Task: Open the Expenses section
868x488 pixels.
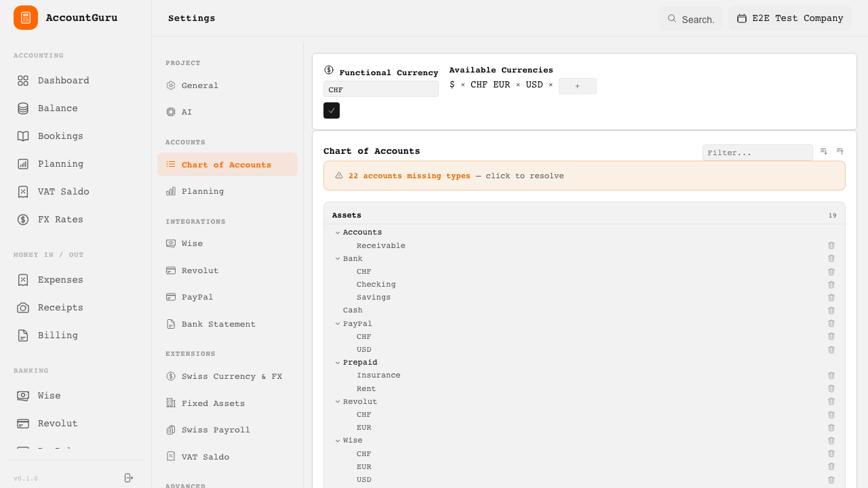Action: (60, 279)
